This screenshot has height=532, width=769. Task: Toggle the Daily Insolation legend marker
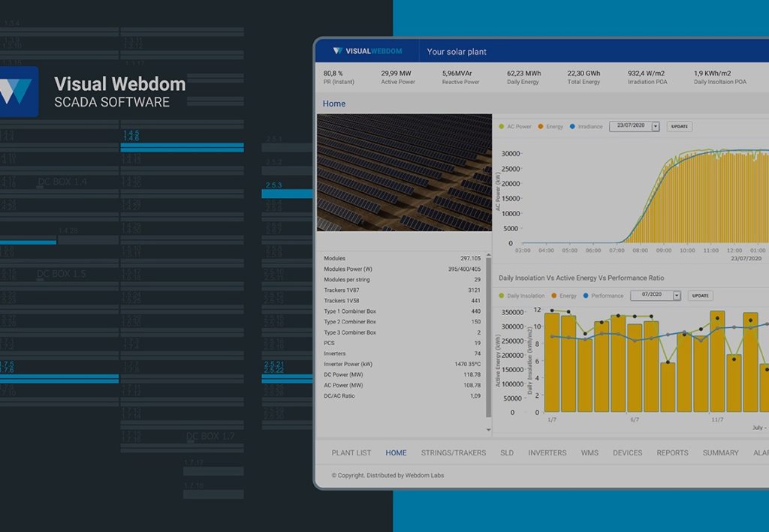tap(501, 296)
